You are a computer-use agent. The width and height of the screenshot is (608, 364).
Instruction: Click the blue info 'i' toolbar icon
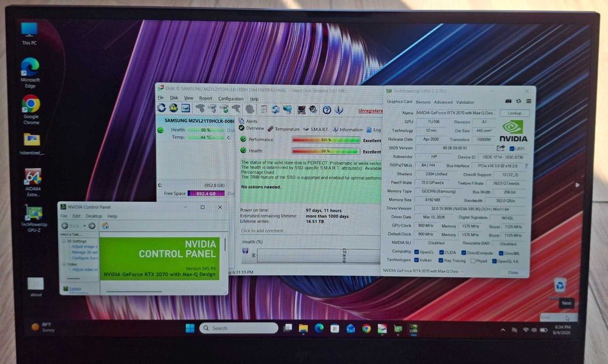pyautogui.click(x=339, y=110)
